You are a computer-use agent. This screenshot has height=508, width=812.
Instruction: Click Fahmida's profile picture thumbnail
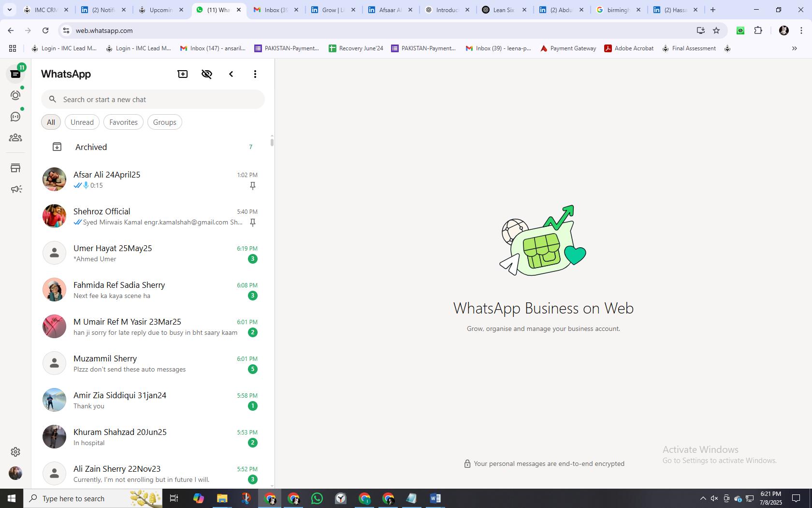pyautogui.click(x=54, y=290)
